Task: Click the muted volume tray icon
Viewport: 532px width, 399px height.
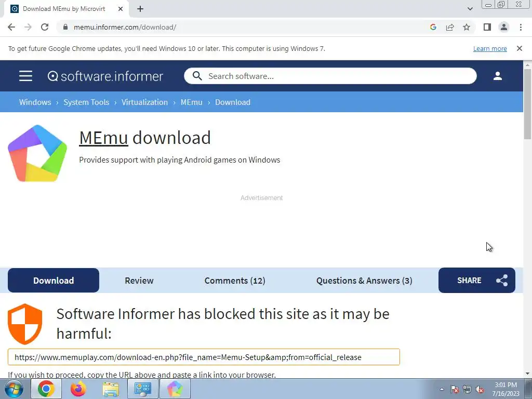Action: click(480, 389)
